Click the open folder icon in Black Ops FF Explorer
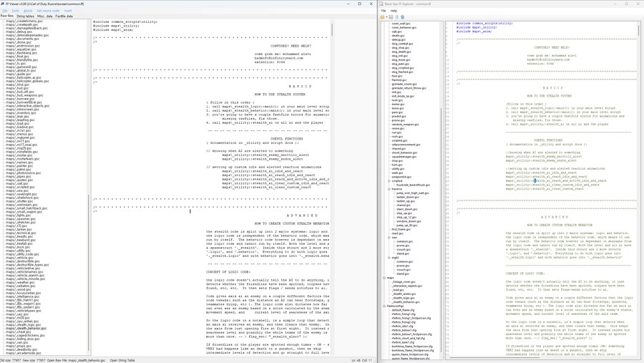Screen dimensions: 644x363 pos(384,17)
